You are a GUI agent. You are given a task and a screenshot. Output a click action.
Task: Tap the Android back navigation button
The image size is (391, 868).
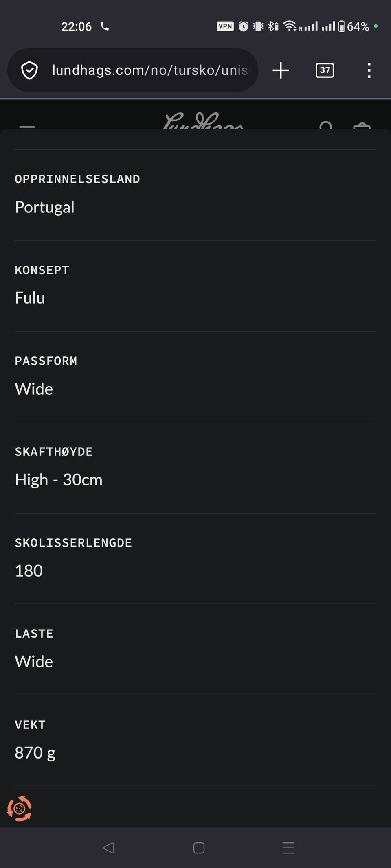tap(109, 848)
